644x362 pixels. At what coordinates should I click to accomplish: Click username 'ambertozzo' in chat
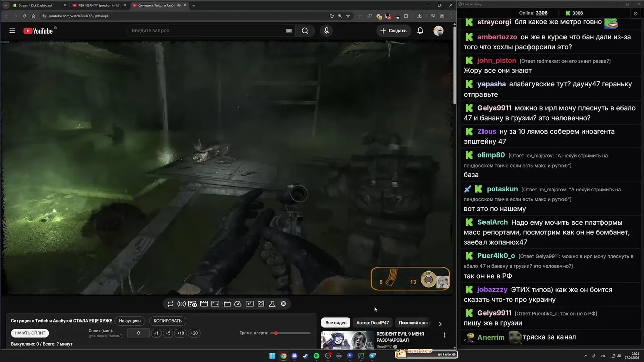point(497,37)
